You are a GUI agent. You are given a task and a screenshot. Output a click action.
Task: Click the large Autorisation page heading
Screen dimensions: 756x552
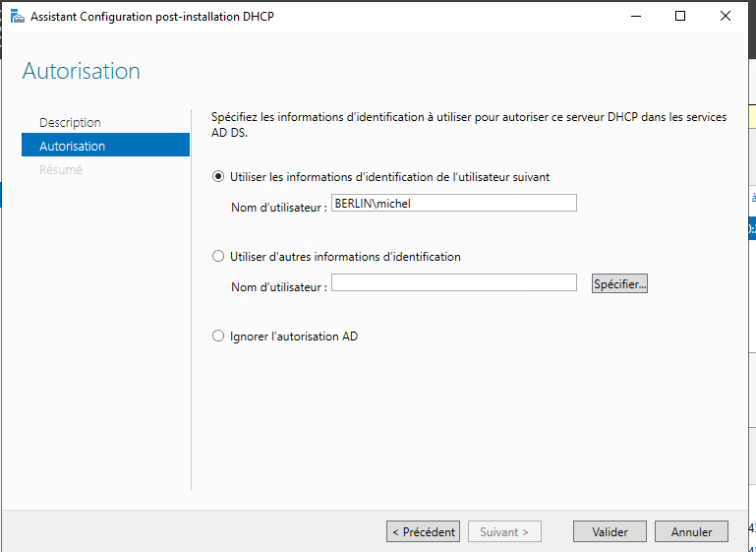[x=82, y=71]
